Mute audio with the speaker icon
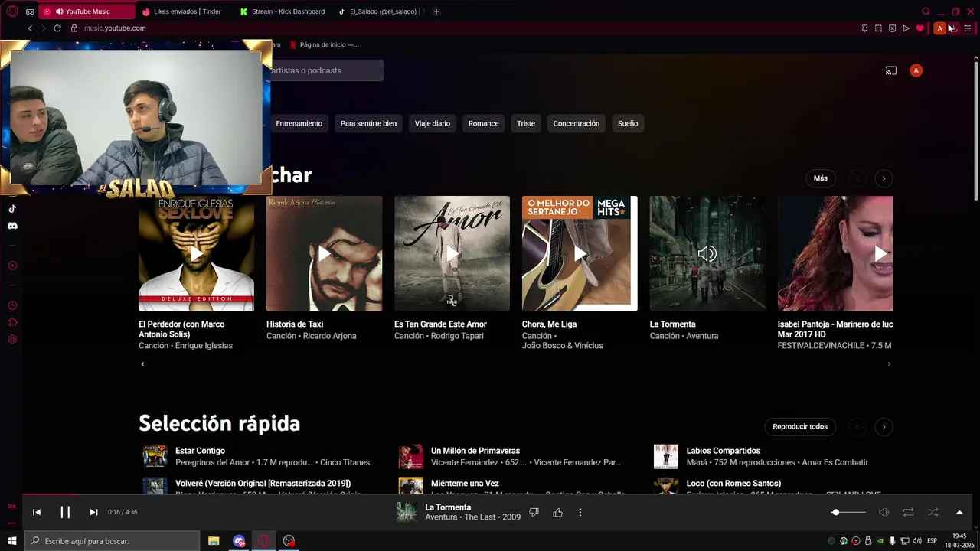The width and height of the screenshot is (980, 551). [x=884, y=512]
